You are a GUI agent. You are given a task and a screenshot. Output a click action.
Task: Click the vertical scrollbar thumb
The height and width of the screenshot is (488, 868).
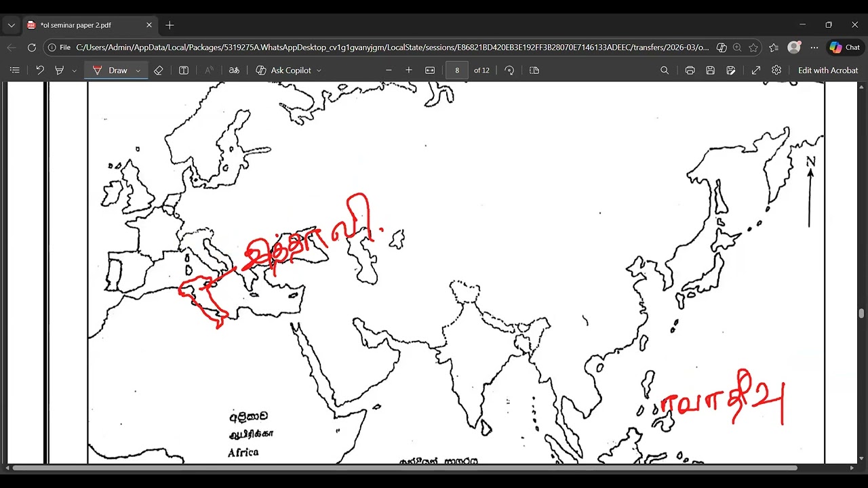[862, 313]
